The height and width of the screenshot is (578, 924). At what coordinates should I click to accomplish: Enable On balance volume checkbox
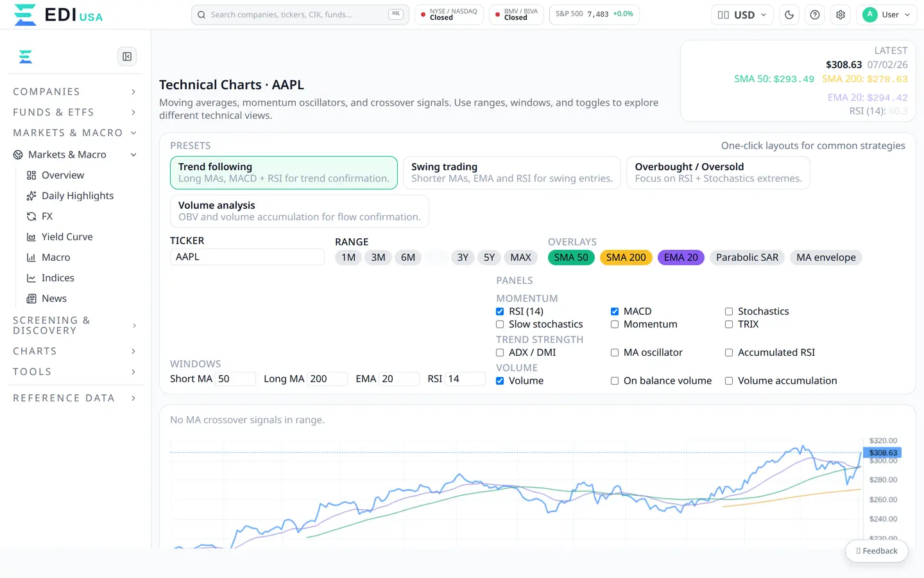click(615, 381)
